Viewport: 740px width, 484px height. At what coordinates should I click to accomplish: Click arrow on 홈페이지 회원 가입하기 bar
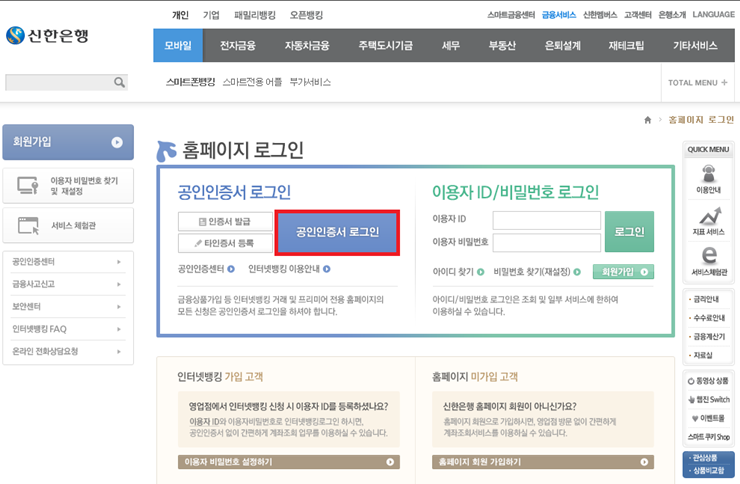[x=644, y=462]
